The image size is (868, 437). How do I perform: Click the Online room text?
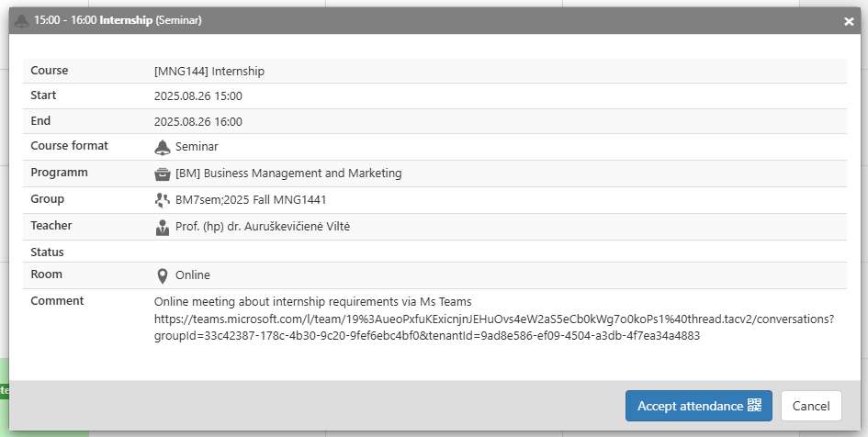coord(193,275)
